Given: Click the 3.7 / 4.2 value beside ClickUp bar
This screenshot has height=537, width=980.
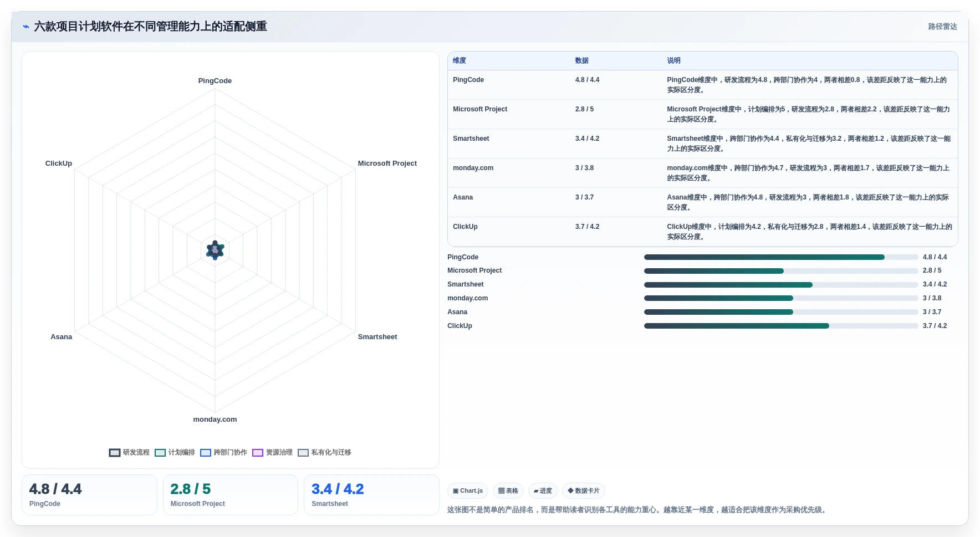Looking at the screenshot, I should [935, 326].
